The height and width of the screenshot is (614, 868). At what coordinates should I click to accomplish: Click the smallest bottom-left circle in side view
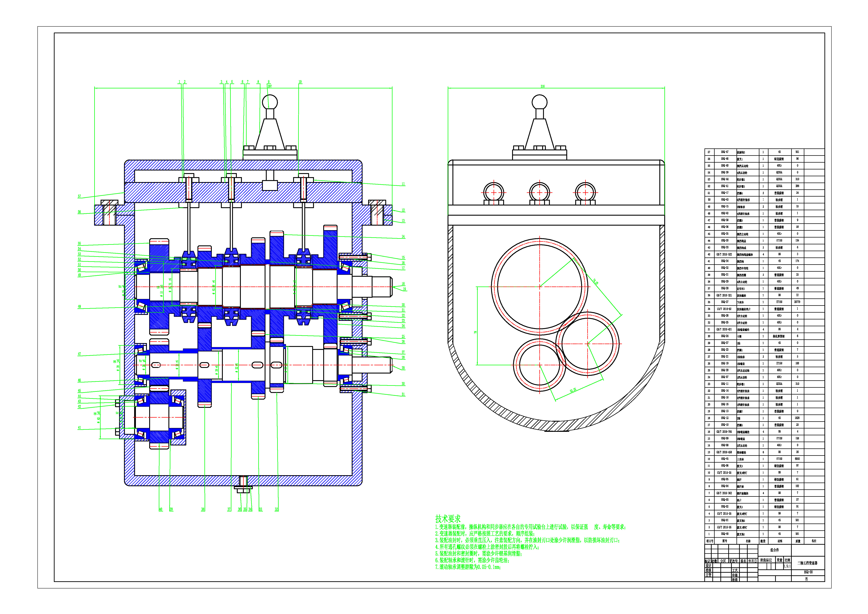(x=540, y=365)
